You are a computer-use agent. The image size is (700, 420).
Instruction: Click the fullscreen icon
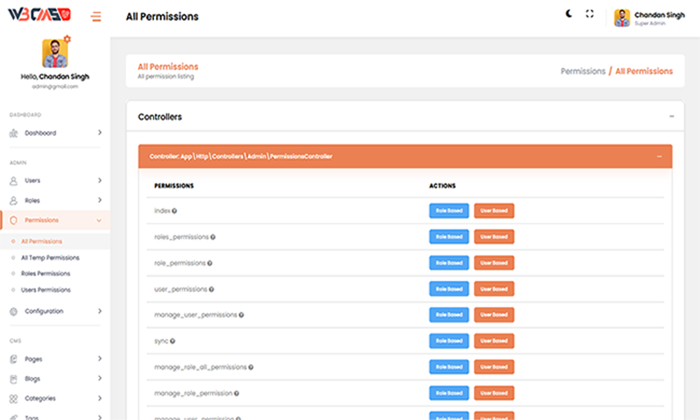click(590, 14)
